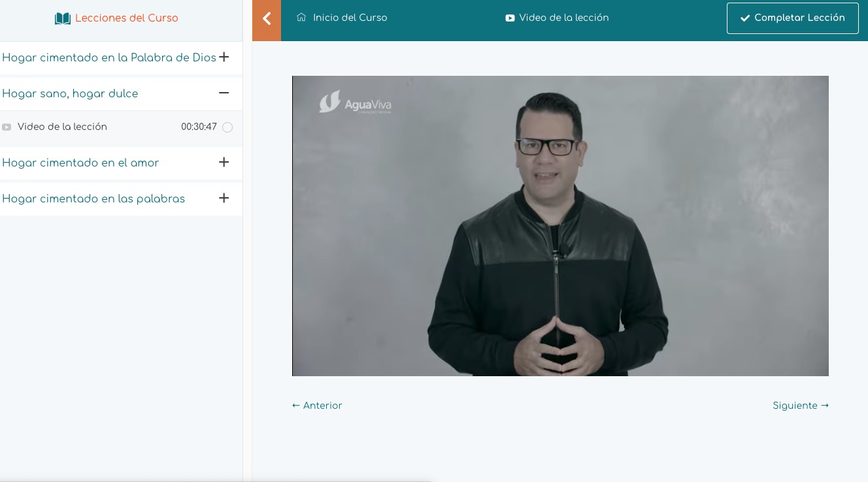Viewport: 868px width, 482px height.
Task: Click the small video icon in the lesson row
Action: point(7,127)
